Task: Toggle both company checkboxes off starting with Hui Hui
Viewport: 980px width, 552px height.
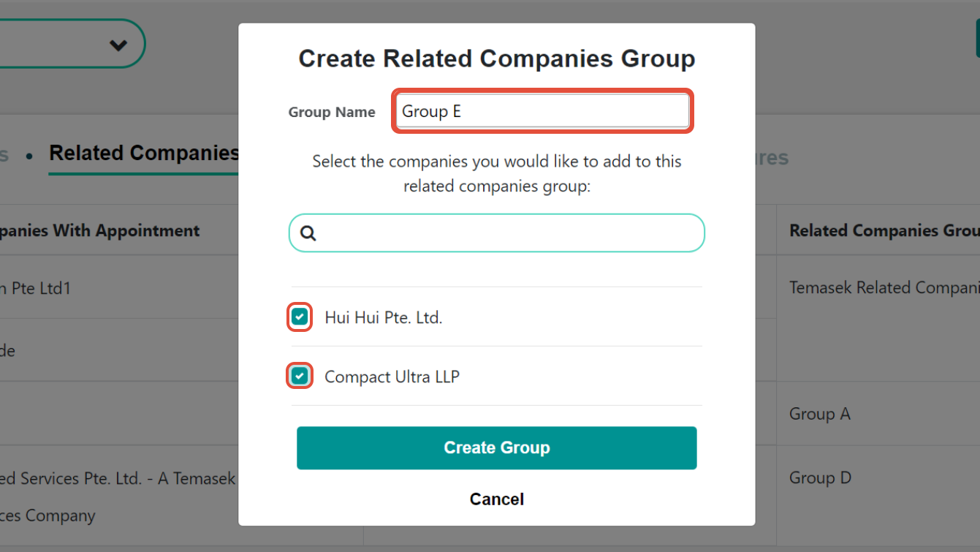Action: point(300,317)
